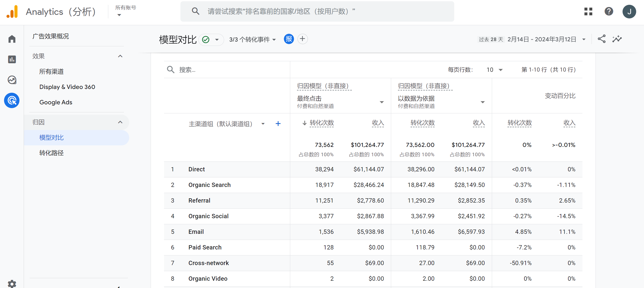Screen dimensions: 644x288
Task: Click the sort arrow beside 转化次数
Action: tap(305, 123)
